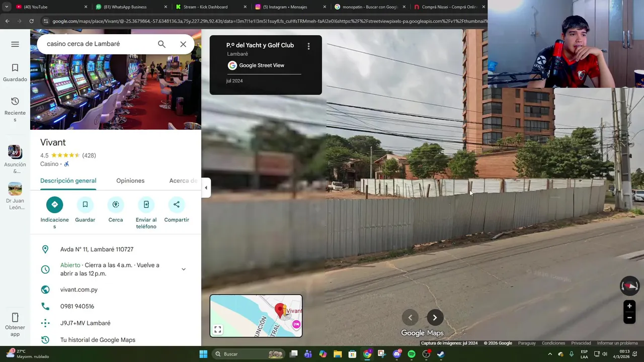Open Street View card three-dot menu
This screenshot has width=644, height=362.
308,46
